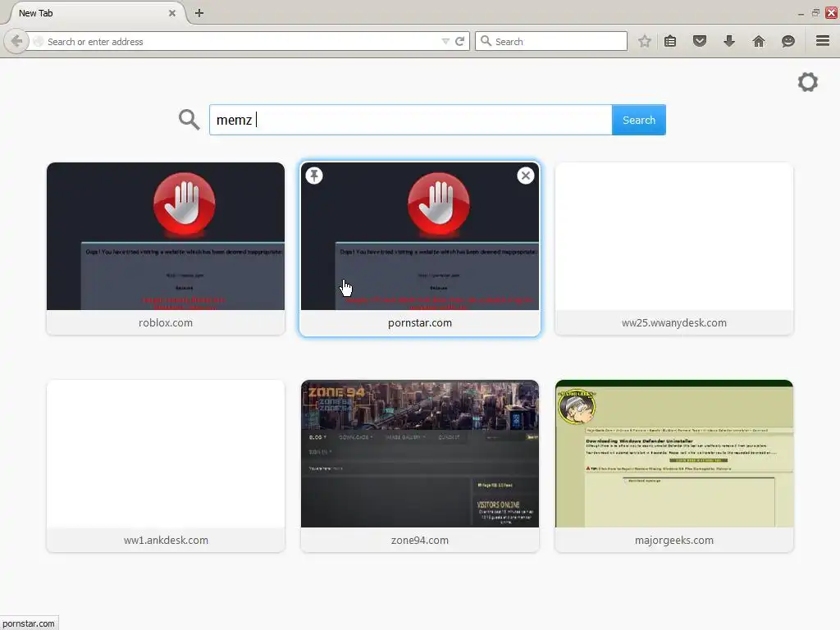The image size is (840, 630).
Task: Click the majorgeeks.com label text
Action: (x=674, y=540)
